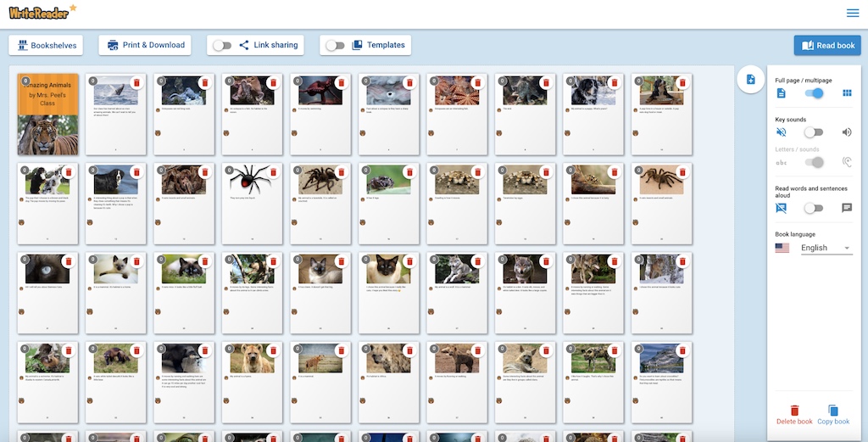The image size is (868, 442).
Task: Open the black widow spider page
Action: tap(253, 204)
